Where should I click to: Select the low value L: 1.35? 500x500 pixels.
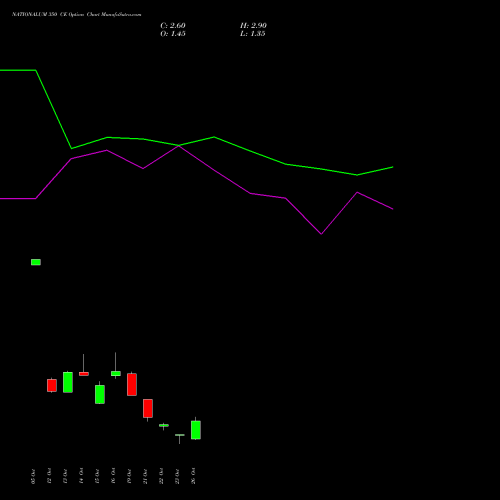[253, 34]
